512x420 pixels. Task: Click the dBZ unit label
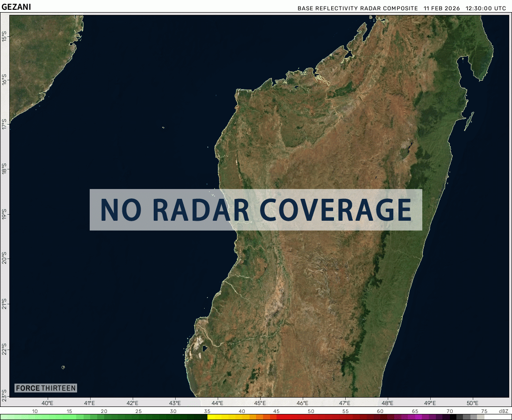click(x=503, y=411)
